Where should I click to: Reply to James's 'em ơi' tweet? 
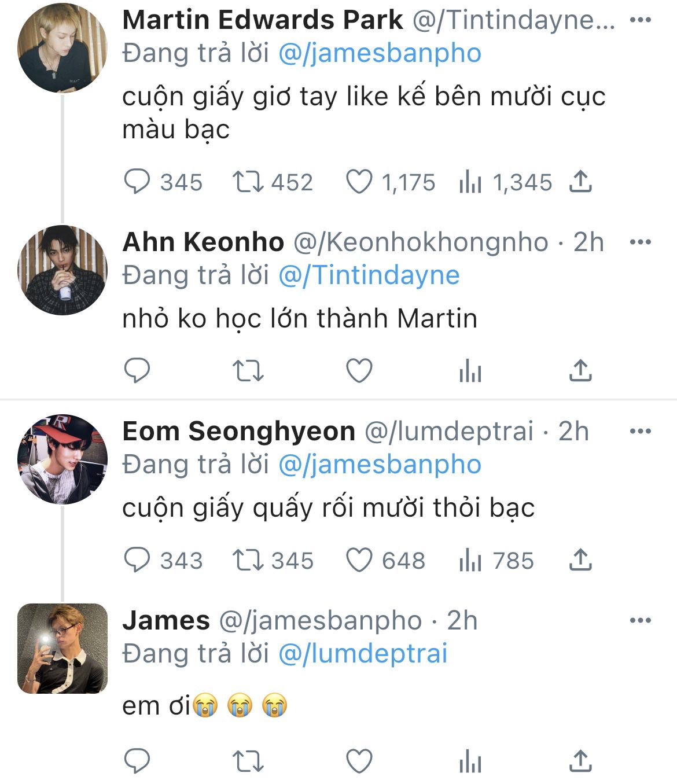pyautogui.click(x=137, y=761)
